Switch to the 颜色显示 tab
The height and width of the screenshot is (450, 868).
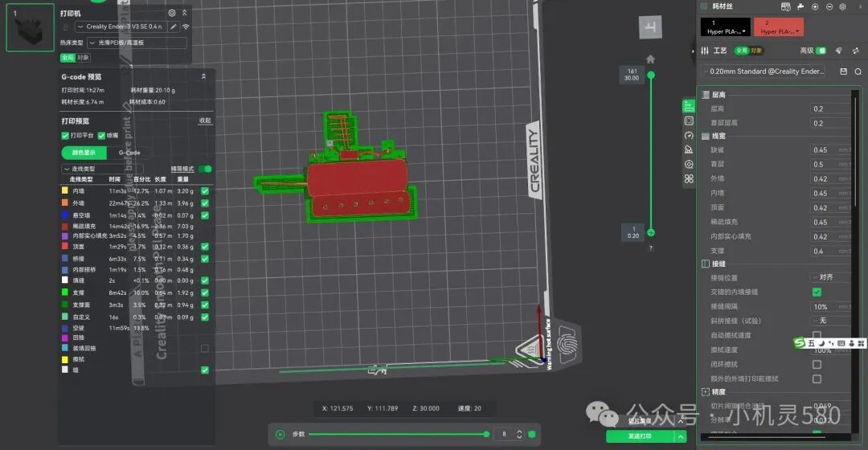coord(84,153)
